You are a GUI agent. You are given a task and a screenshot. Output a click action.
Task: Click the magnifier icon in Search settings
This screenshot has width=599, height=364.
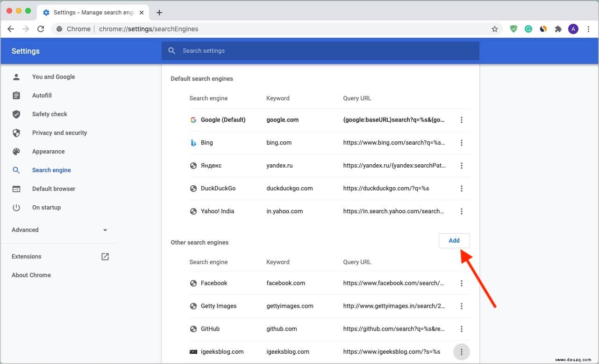coord(172,50)
